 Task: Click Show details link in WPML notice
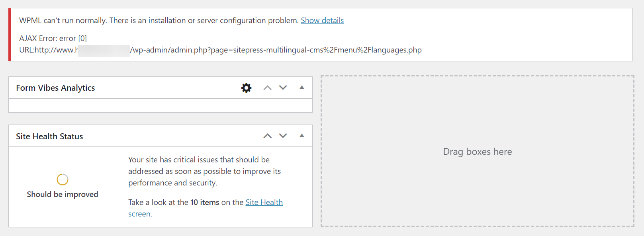(x=322, y=20)
